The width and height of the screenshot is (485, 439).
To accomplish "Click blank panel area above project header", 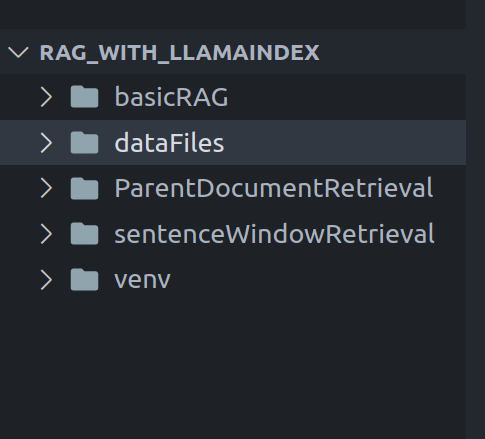I will click(x=233, y=14).
